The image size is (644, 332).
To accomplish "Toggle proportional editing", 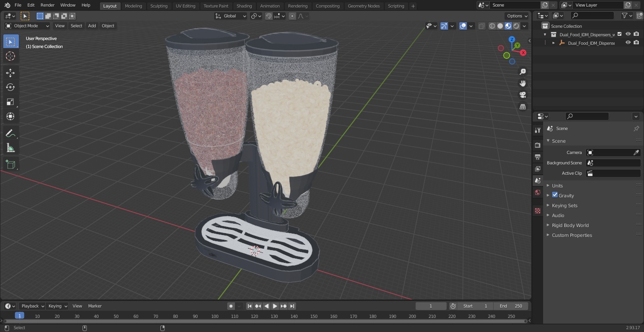I will 292,16.
